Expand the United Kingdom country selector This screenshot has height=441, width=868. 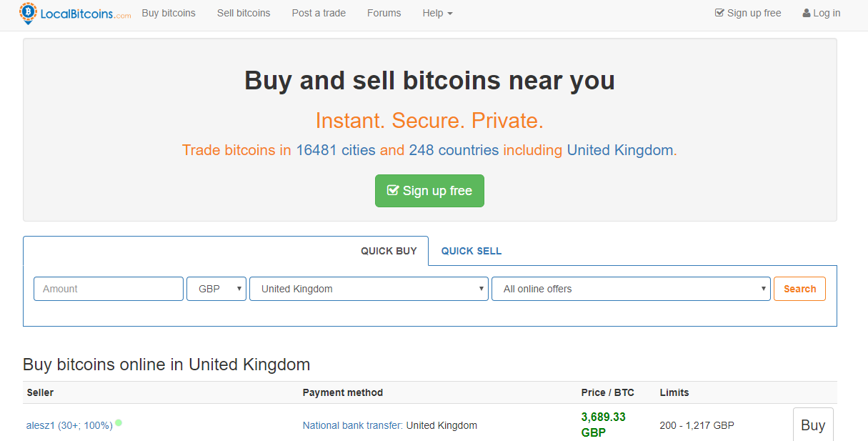[369, 289]
